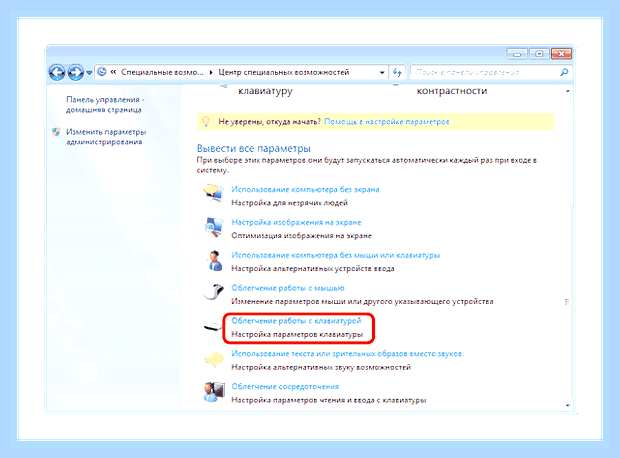The image size is (620, 458).
Task: Click the screen magnifier icon for display setup
Action: click(214, 227)
